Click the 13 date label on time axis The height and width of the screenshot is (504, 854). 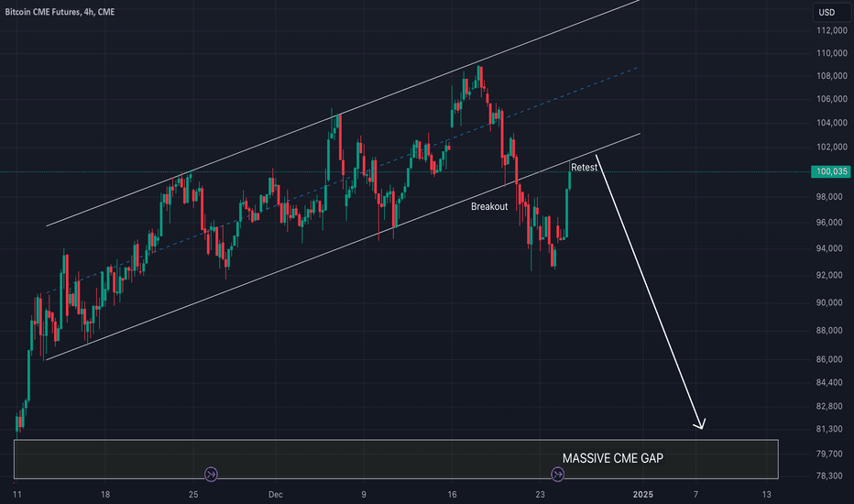(766, 495)
